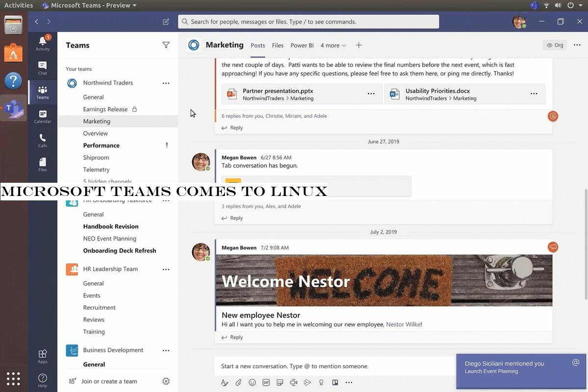Click the filter funnel beside the Teams heading
The height and width of the screenshot is (392, 588).
(x=166, y=45)
